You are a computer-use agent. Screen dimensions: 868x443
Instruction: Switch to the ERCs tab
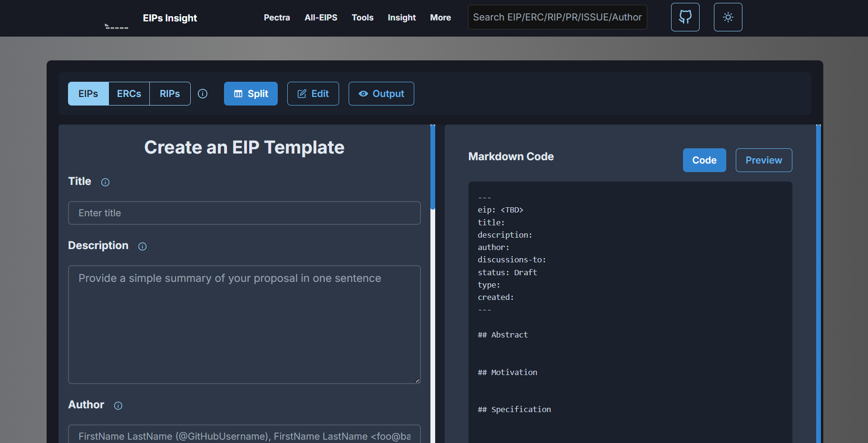(x=129, y=94)
